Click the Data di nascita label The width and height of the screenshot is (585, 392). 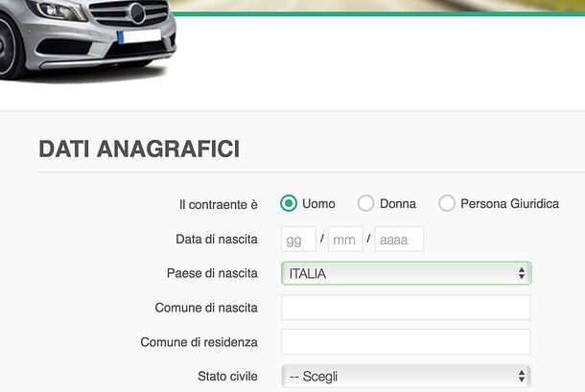point(217,239)
